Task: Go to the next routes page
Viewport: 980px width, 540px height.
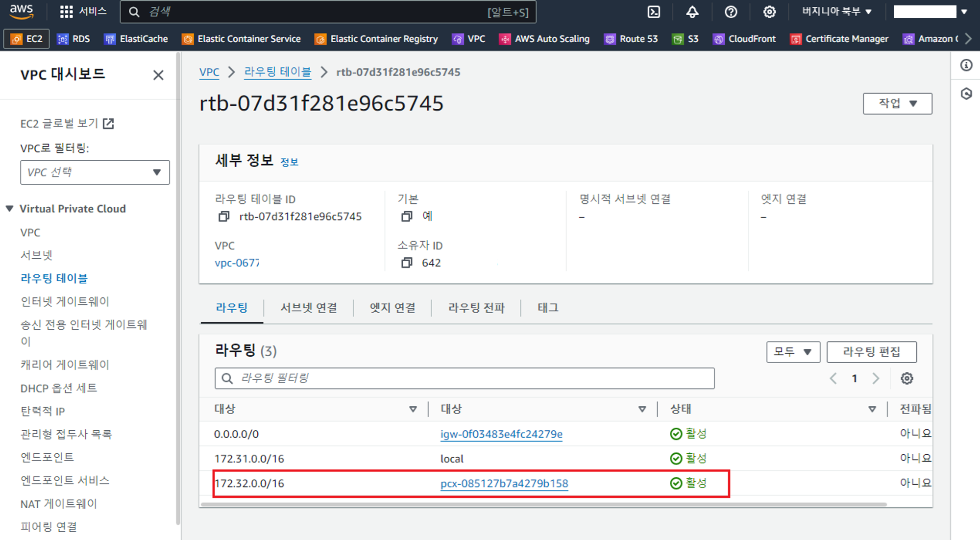Action: pos(876,378)
